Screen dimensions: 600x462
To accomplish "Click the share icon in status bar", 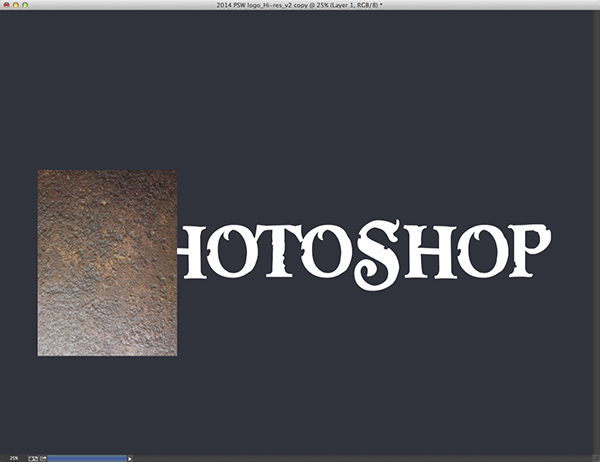I will click(x=43, y=458).
